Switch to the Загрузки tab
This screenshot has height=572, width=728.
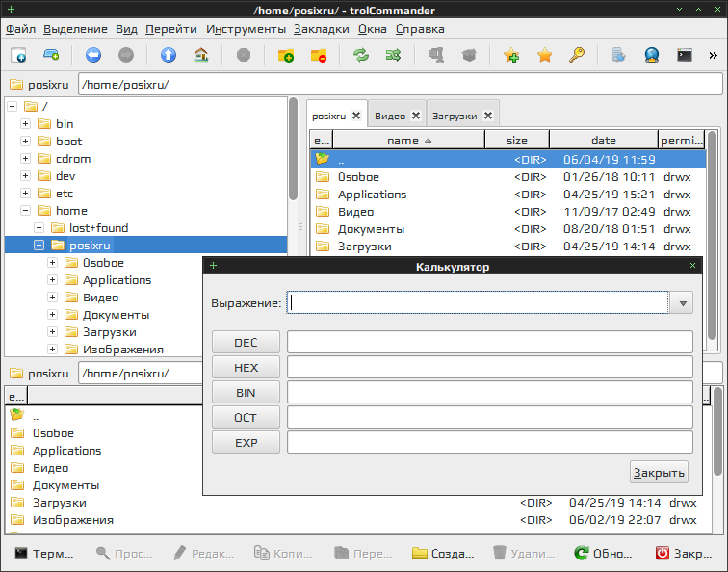455,116
